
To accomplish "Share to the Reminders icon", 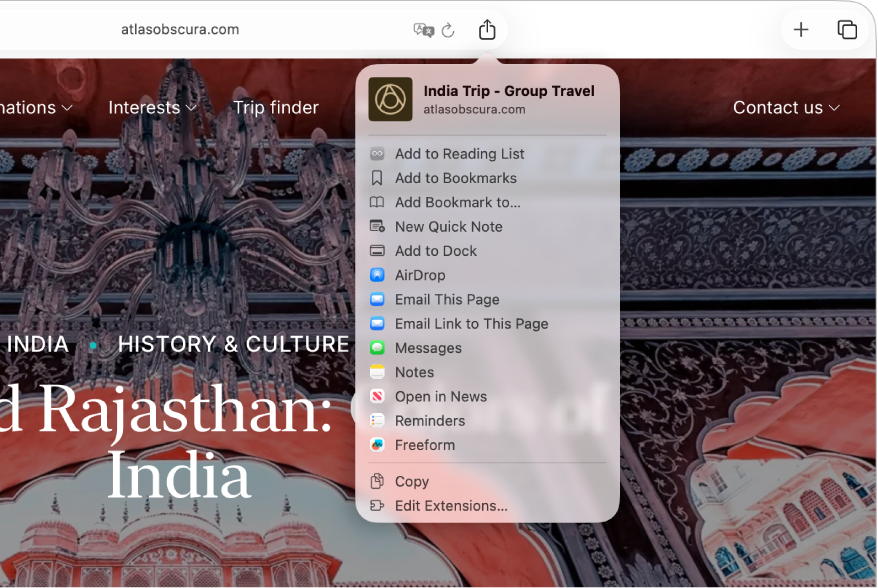I will (x=378, y=420).
